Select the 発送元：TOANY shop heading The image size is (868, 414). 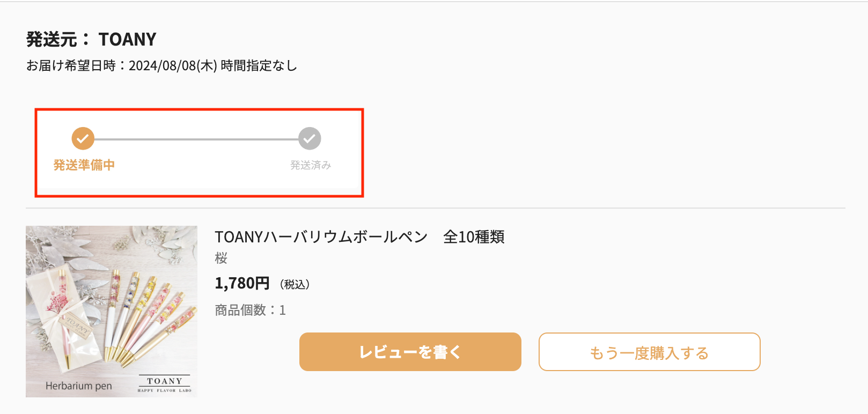(x=91, y=39)
